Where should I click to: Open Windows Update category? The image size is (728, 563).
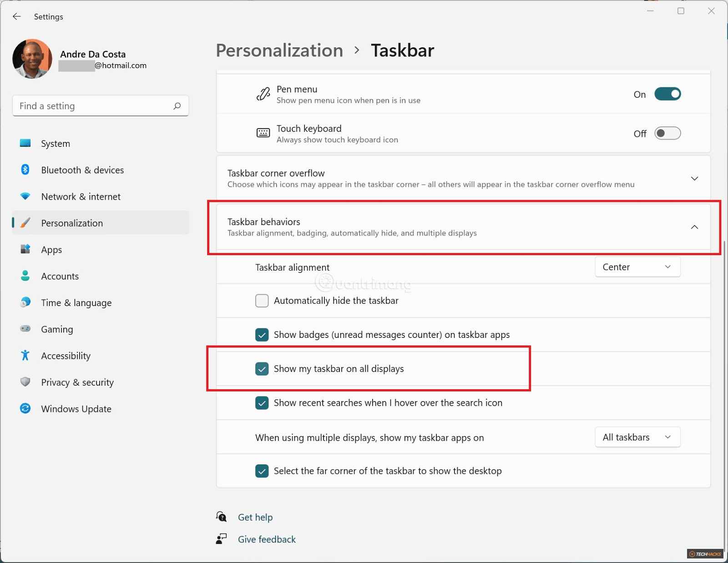point(101,408)
